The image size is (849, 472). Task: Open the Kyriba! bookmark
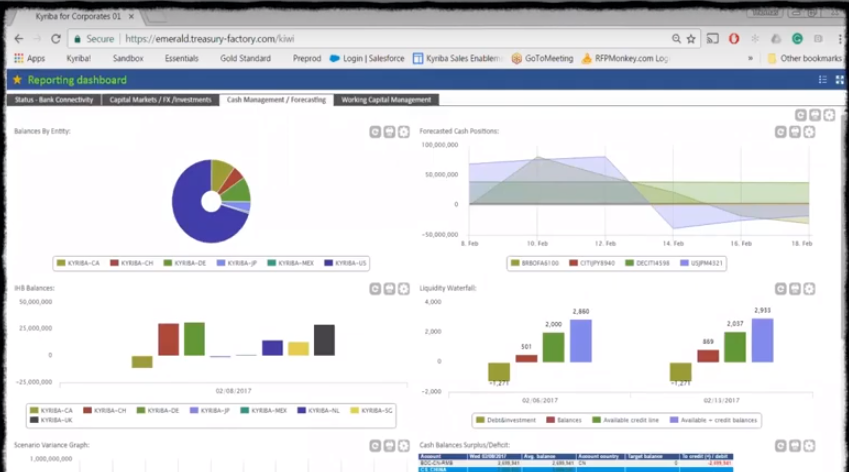pyautogui.click(x=79, y=58)
